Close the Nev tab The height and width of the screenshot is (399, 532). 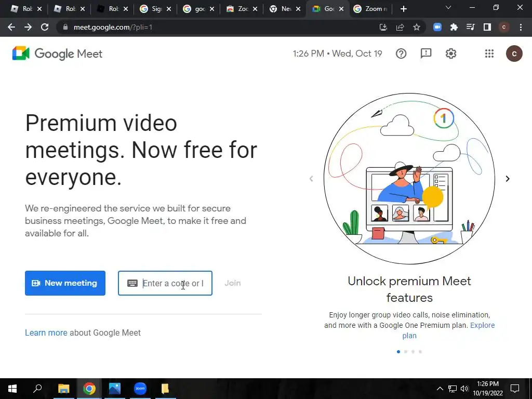pos(298,9)
